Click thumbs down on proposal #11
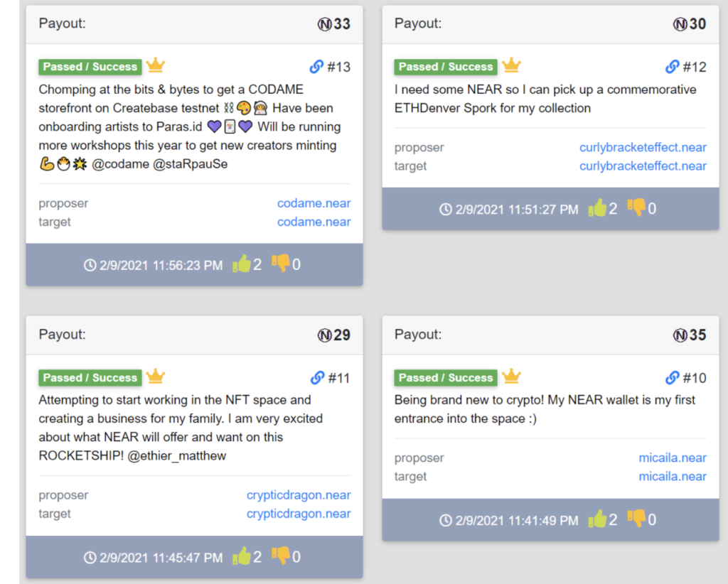Screen dimensions: 728x584 280,555
